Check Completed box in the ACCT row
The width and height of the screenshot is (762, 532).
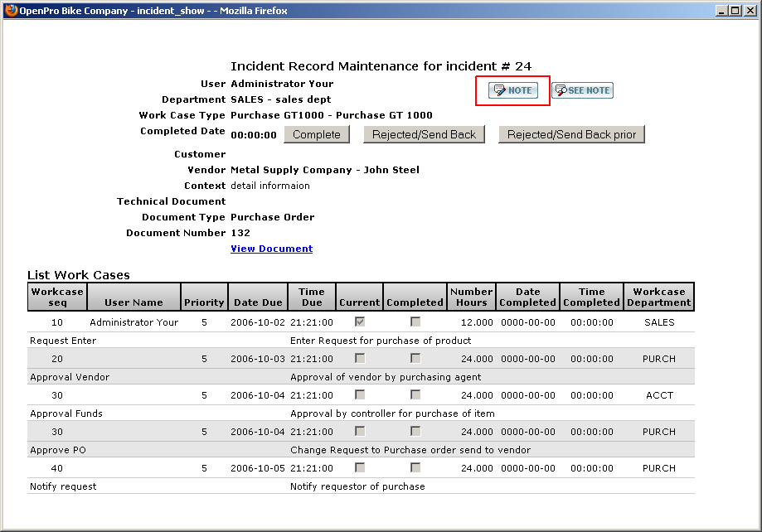tap(415, 394)
